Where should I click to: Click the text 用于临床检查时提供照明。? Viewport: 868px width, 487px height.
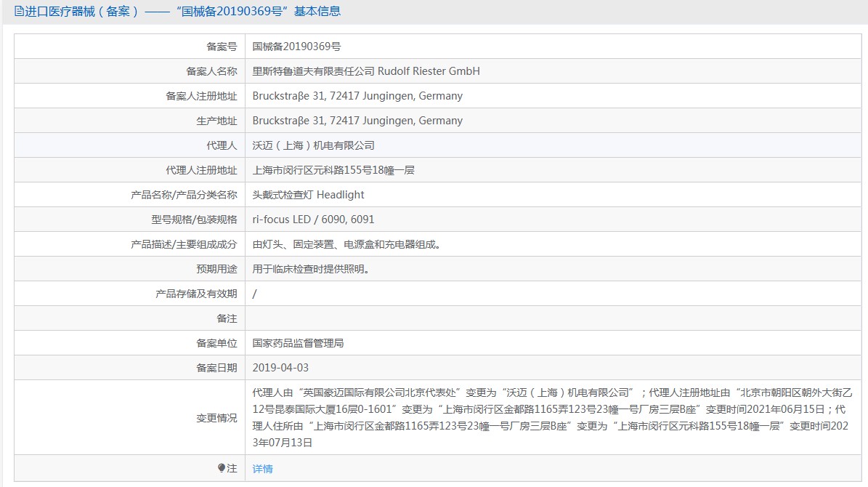coord(312,269)
